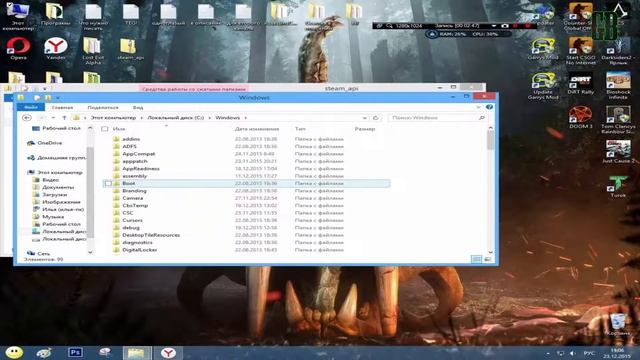Open the Вид ribbon tab
Image resolution: width=640 pixels, height=360 pixels.
pos(138,107)
